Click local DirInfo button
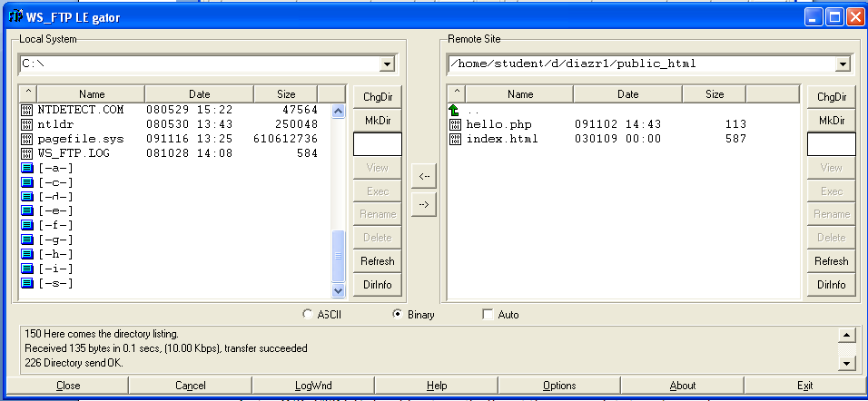The image size is (868, 401). (378, 284)
